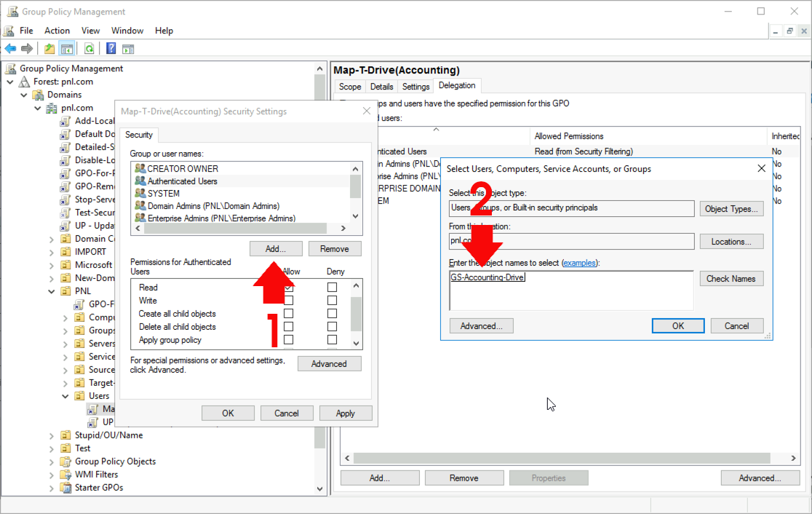The width and height of the screenshot is (812, 514).
Task: Check Deny Write permission
Action: 332,300
